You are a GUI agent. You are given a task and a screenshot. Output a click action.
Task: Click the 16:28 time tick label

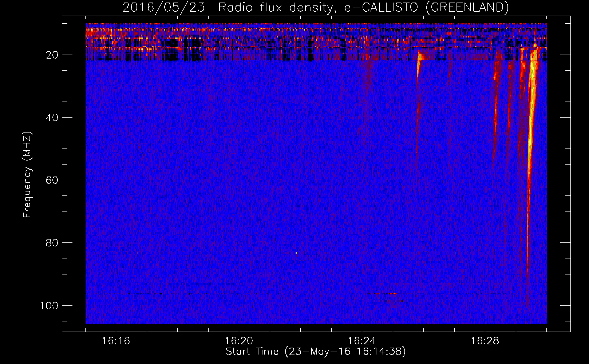click(x=485, y=341)
